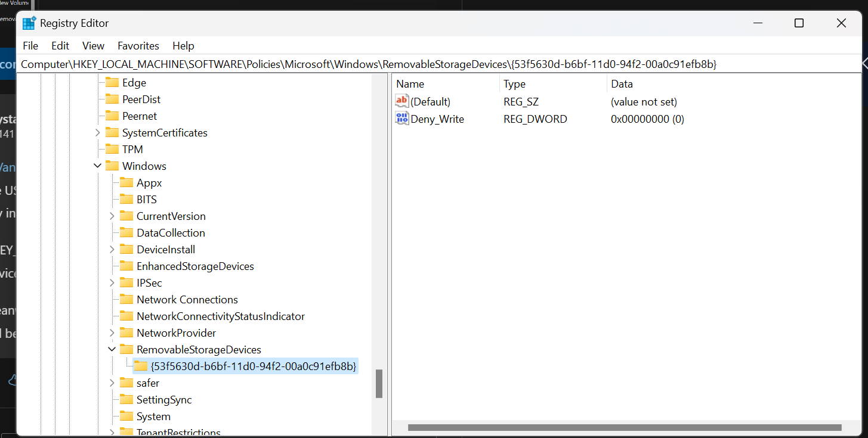Expand the safer key

(x=112, y=383)
